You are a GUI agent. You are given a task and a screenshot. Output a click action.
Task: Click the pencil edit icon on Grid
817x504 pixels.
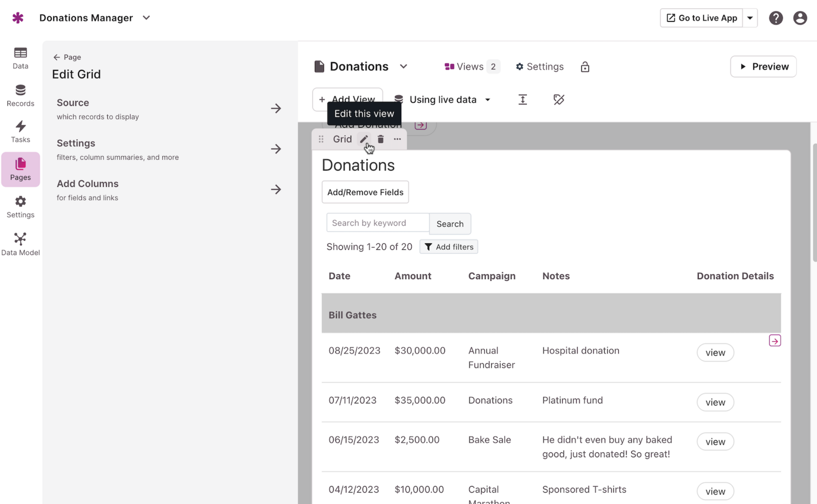tap(364, 139)
